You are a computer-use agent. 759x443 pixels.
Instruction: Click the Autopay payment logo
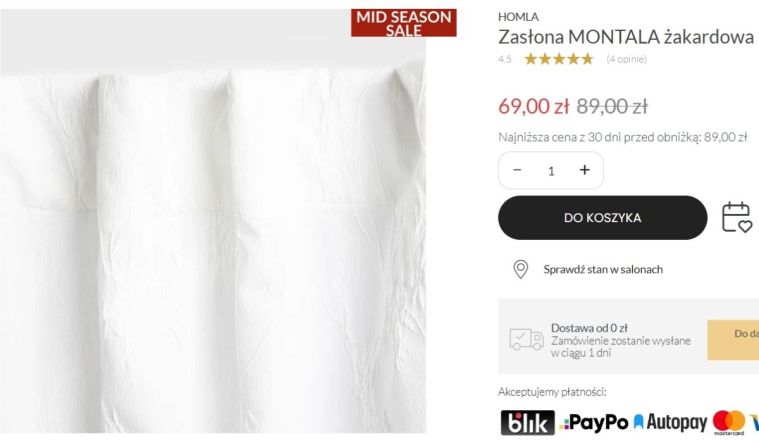(670, 423)
